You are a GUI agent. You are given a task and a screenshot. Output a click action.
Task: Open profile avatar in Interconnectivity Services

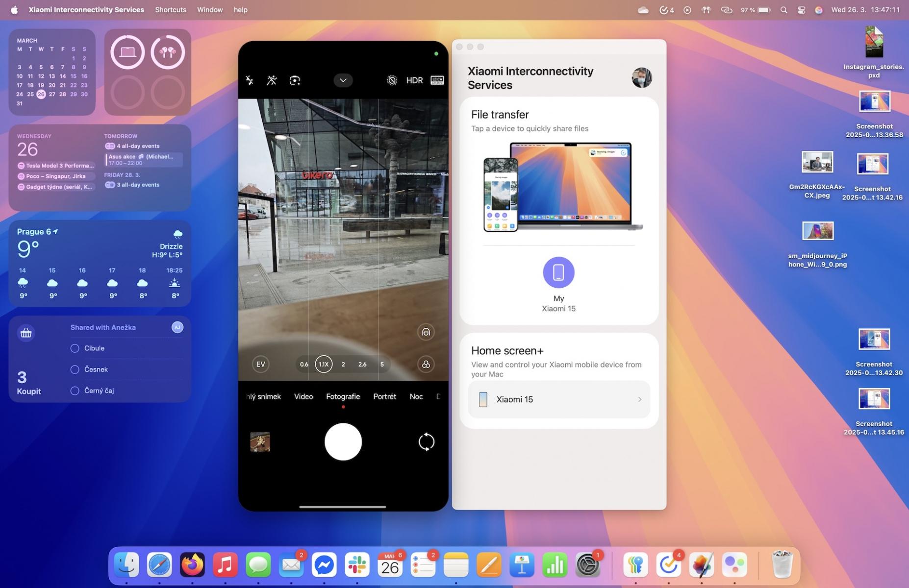[642, 78]
